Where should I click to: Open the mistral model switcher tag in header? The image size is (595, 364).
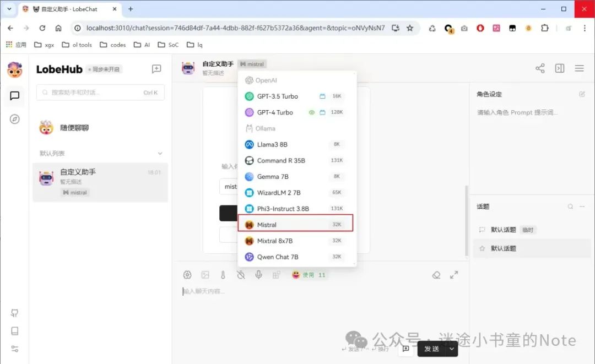[x=252, y=64]
